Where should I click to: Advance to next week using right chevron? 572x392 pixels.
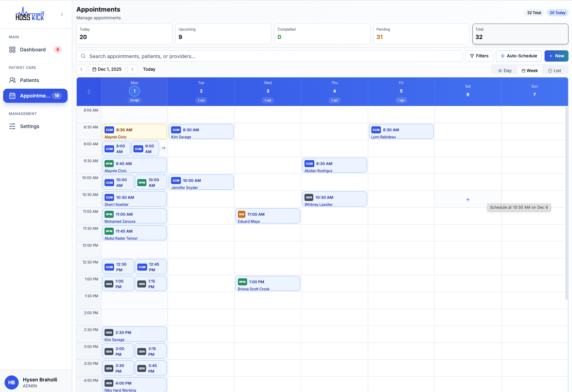click(132, 69)
